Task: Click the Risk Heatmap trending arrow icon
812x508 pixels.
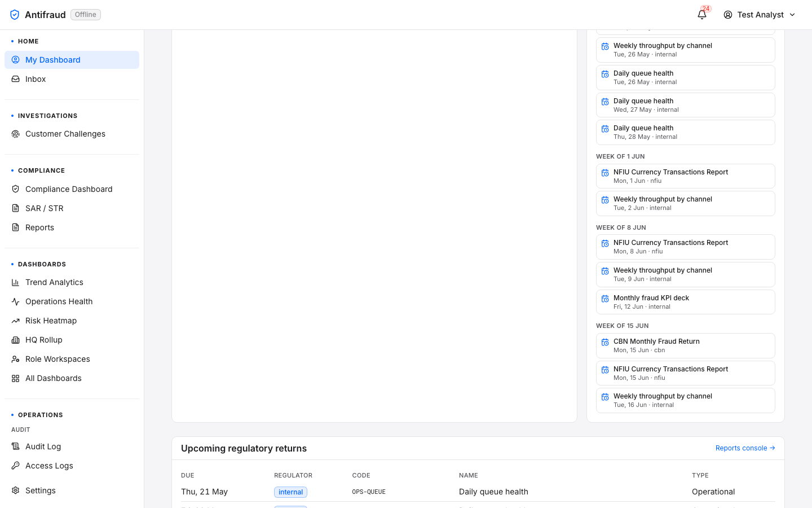Action: point(15,321)
